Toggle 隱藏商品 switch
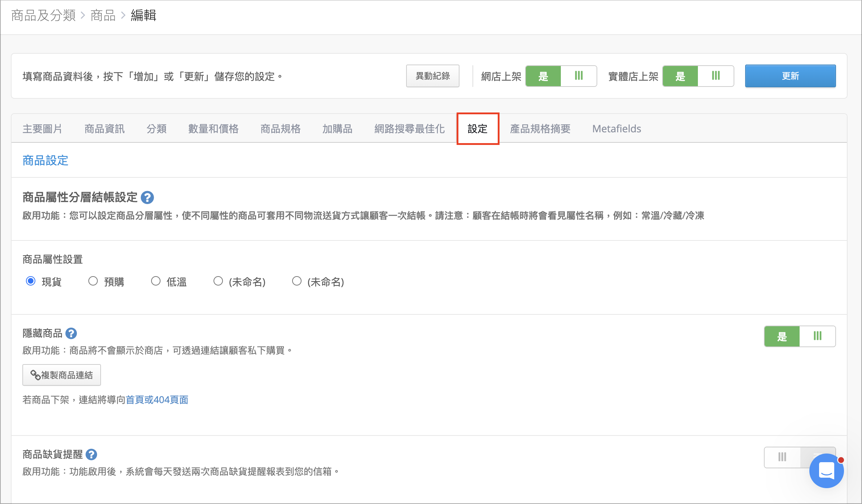The image size is (862, 504). click(x=800, y=336)
